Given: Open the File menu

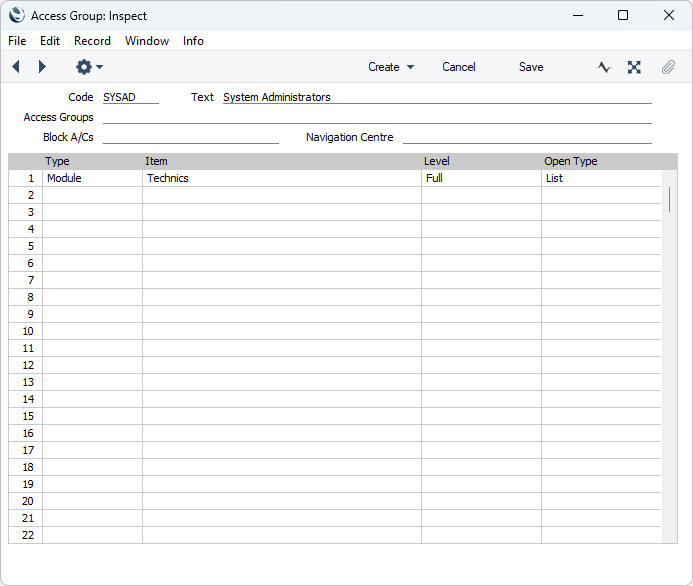Looking at the screenshot, I should 17,41.
